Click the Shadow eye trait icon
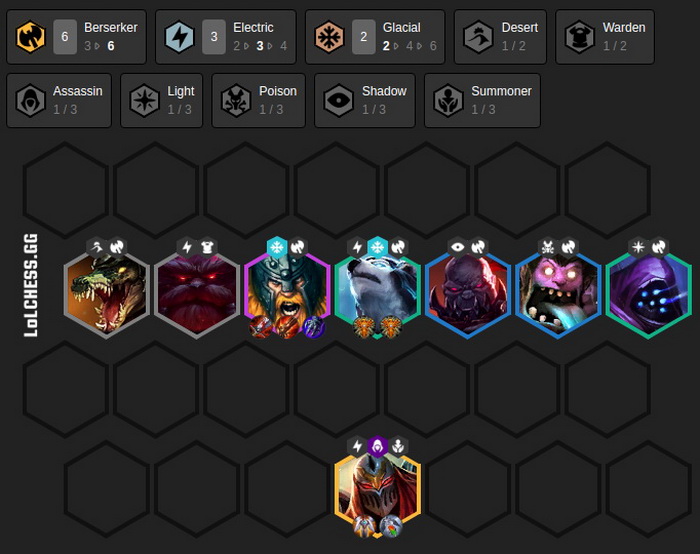700x554 pixels. click(338, 100)
